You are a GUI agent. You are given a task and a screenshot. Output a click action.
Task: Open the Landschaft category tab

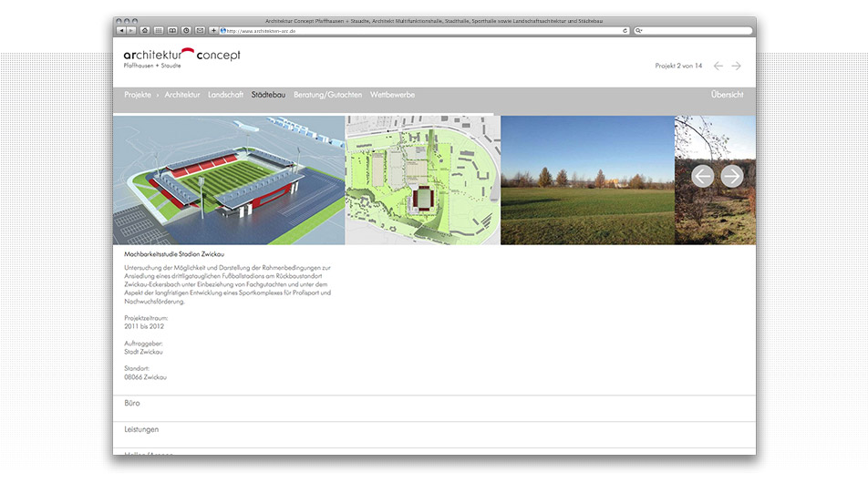225,95
